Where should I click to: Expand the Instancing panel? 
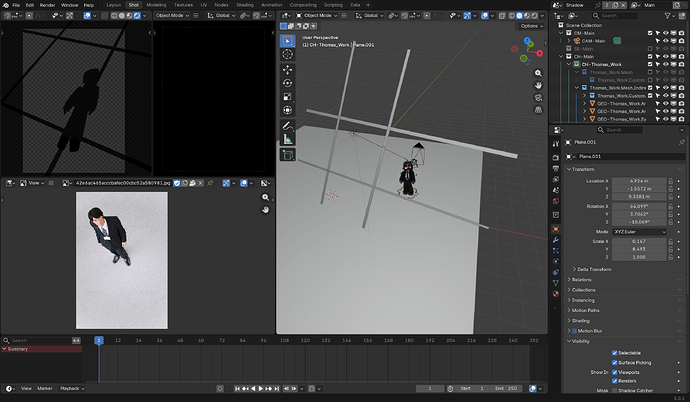click(583, 300)
